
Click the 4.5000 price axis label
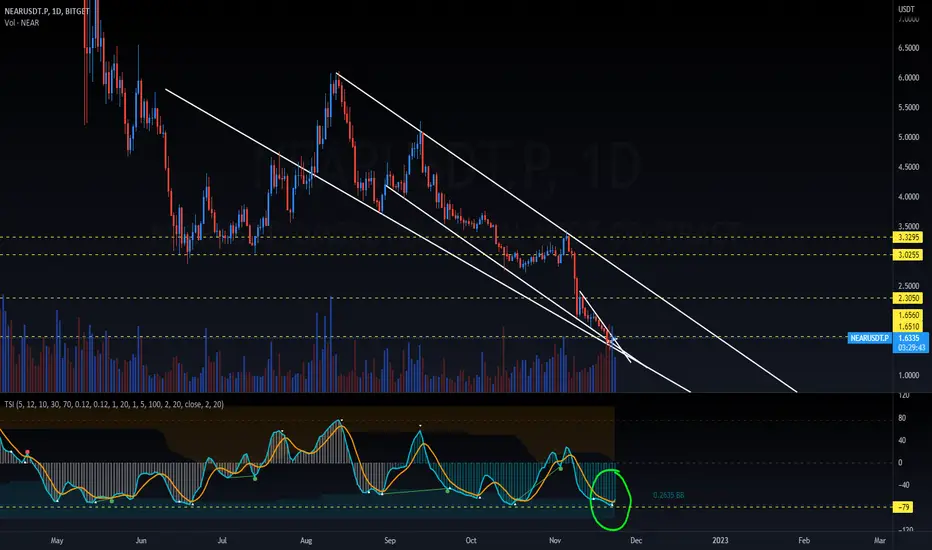[908, 167]
